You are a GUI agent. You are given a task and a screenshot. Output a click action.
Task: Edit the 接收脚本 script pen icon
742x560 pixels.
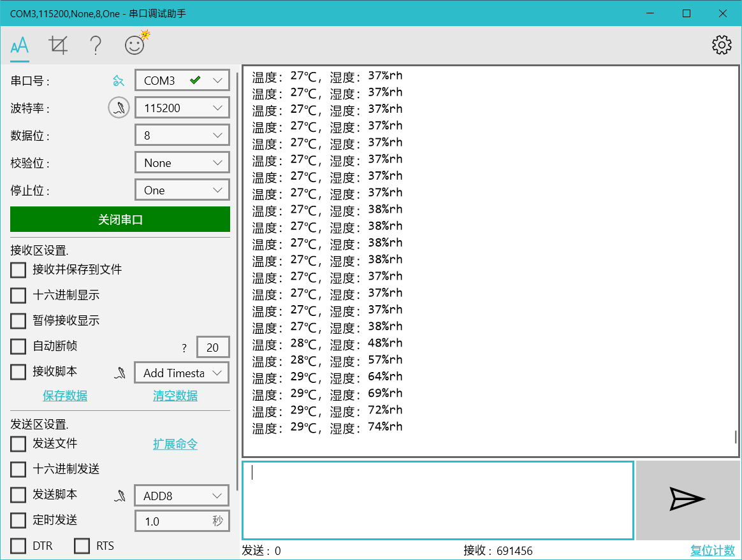(x=120, y=373)
